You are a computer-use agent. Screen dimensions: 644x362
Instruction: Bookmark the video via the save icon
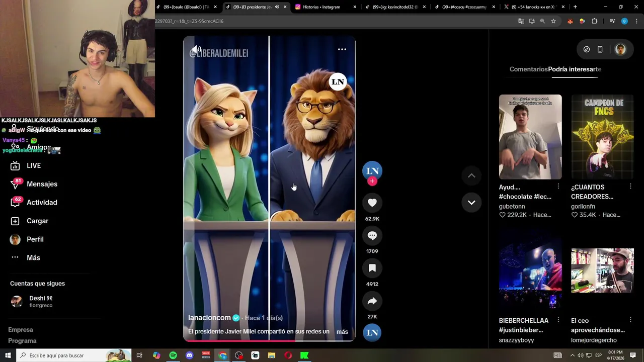(372, 268)
